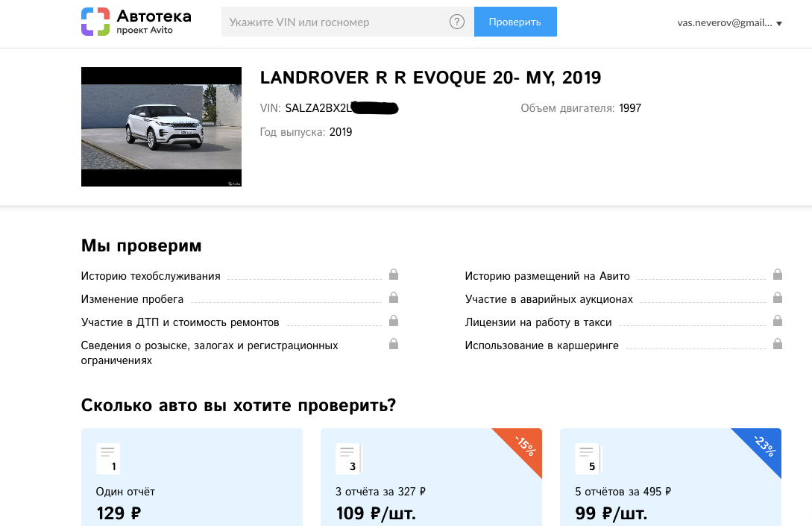Viewport: 812px width, 526px height.
Task: Click lock icon next to Историю размещений на Авито
Action: pos(777,275)
